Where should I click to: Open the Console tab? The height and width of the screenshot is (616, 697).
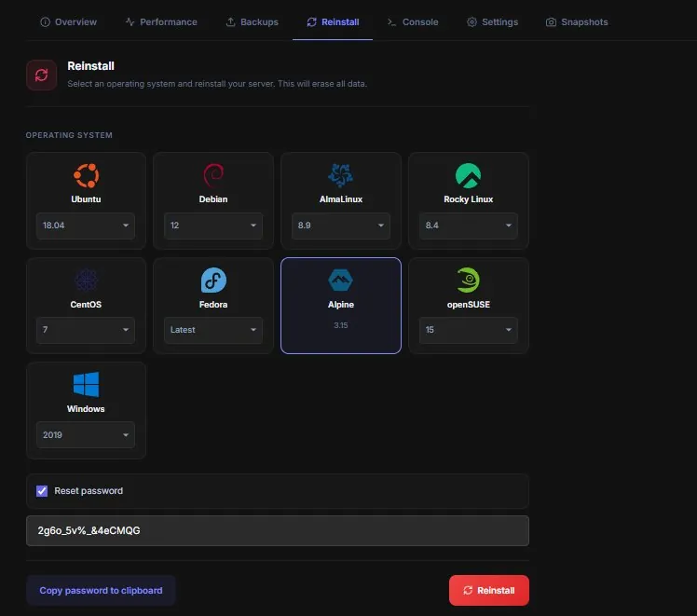[x=413, y=21]
